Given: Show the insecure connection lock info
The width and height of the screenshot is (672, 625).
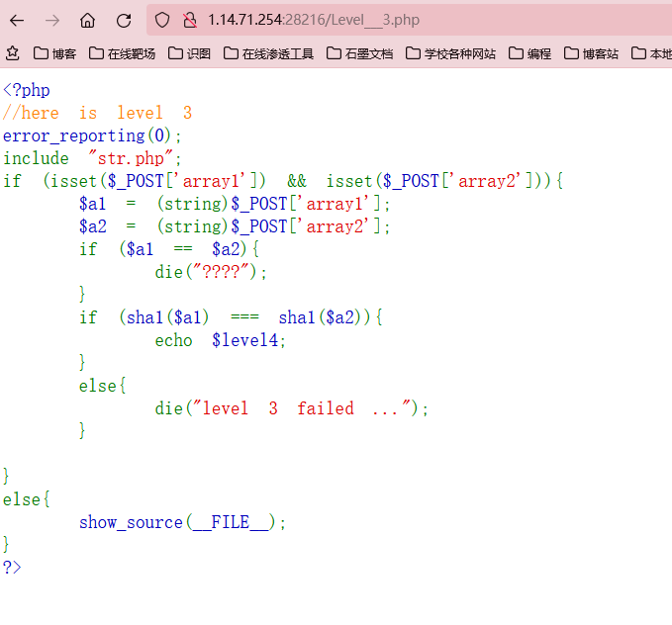Looking at the screenshot, I should [189, 20].
